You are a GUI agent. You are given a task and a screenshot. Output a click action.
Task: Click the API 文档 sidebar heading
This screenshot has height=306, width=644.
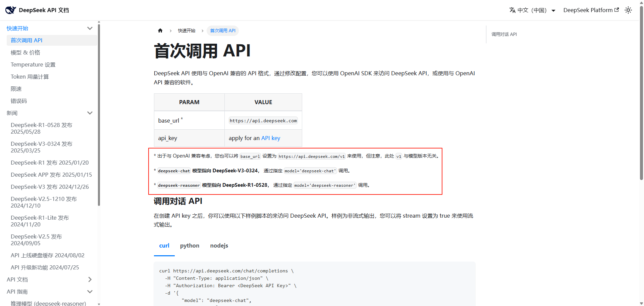pyautogui.click(x=17, y=279)
